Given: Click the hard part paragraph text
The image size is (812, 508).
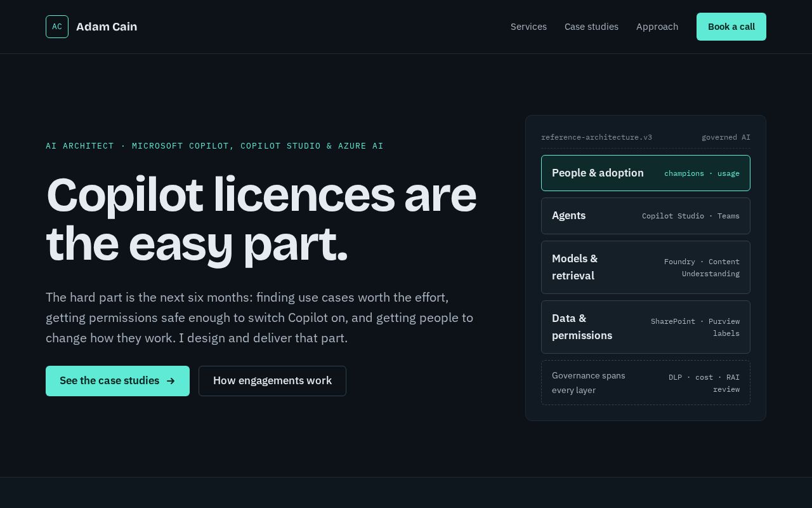Looking at the screenshot, I should click(x=259, y=317).
